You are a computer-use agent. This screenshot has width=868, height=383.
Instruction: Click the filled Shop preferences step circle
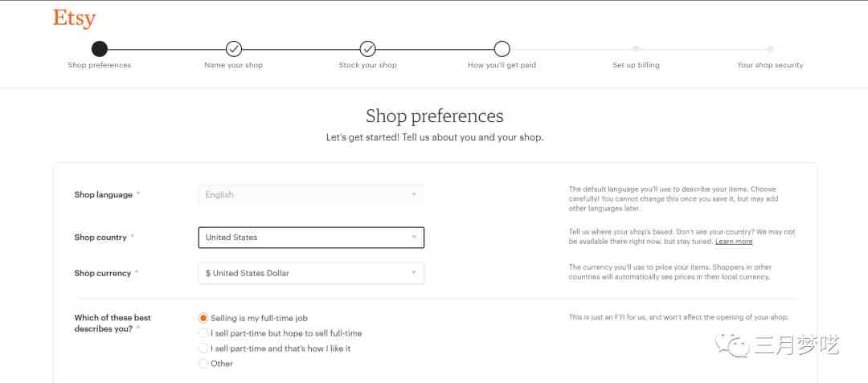point(99,49)
